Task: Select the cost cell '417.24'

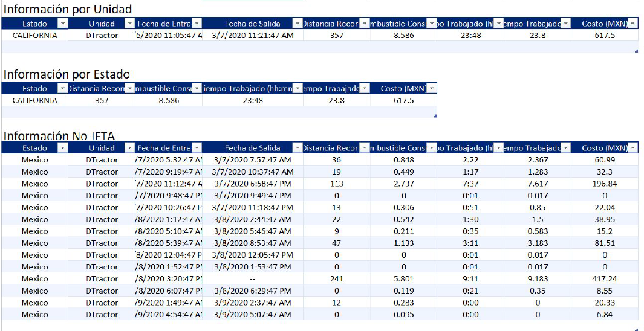Action: tap(605, 278)
